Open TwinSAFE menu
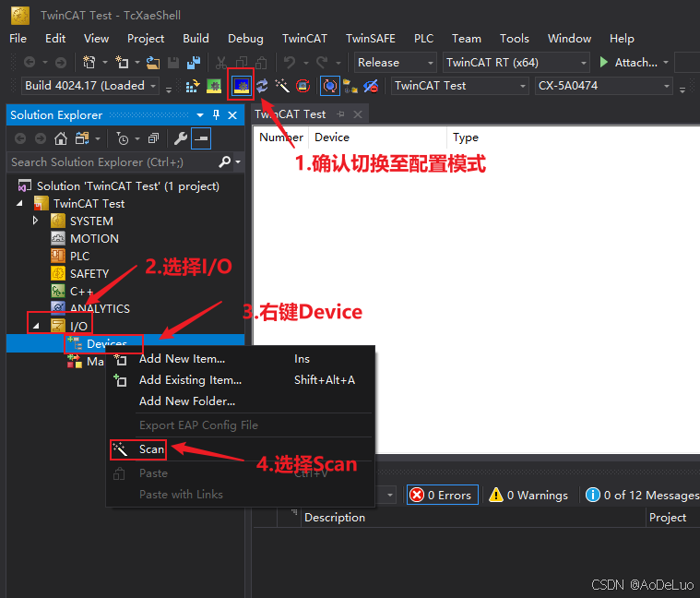700x598 pixels. (371, 39)
